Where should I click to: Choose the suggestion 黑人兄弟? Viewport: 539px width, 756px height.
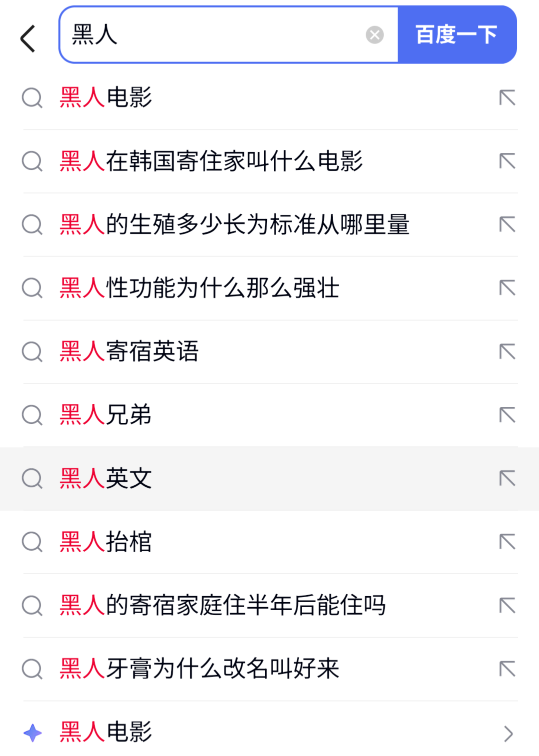270,415
